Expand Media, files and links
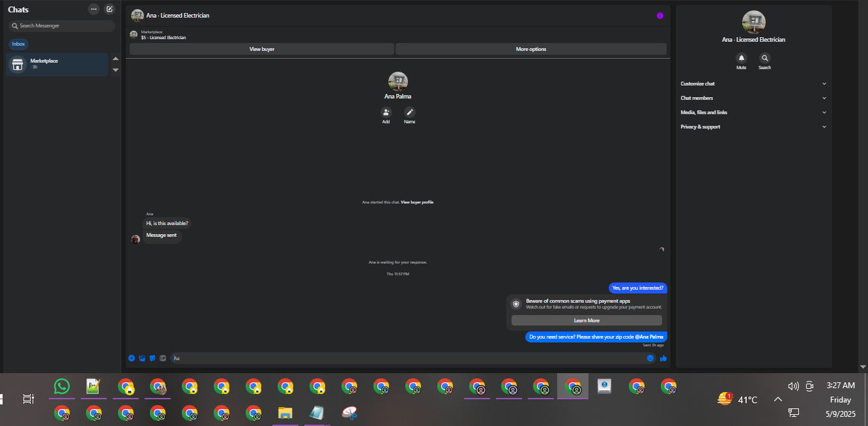The image size is (868, 426). coord(753,112)
